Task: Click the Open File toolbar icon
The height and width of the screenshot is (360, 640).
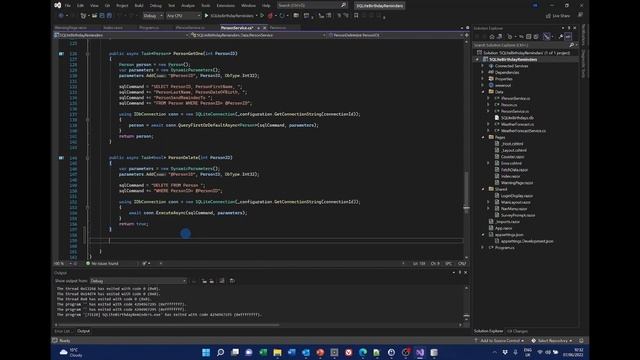Action: point(94,16)
